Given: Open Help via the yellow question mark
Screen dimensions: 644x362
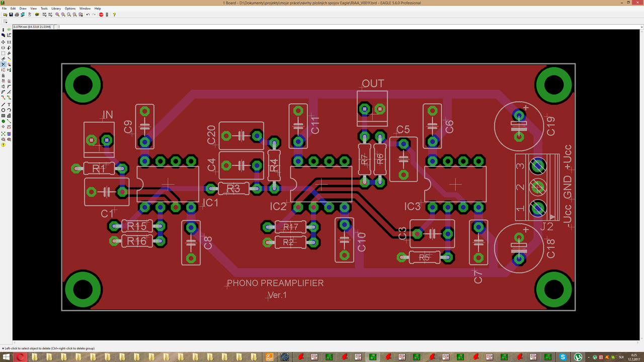Looking at the screenshot, I should coord(114,15).
